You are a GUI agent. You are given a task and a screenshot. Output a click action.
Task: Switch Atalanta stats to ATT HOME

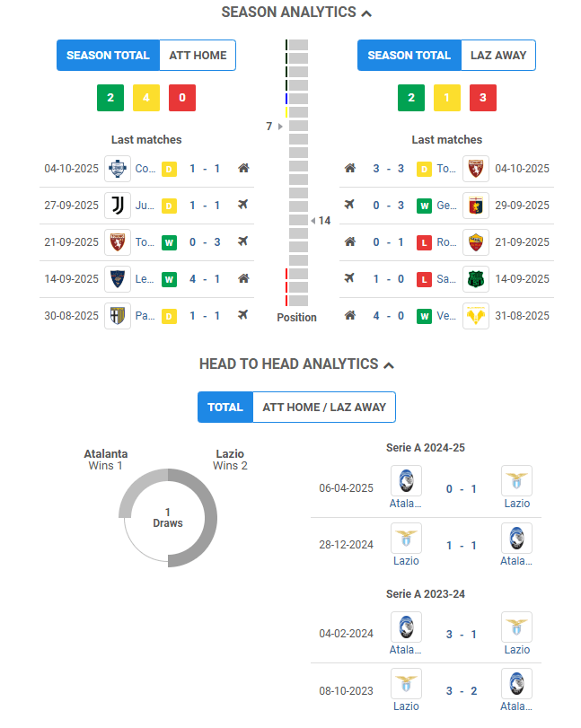[198, 56]
